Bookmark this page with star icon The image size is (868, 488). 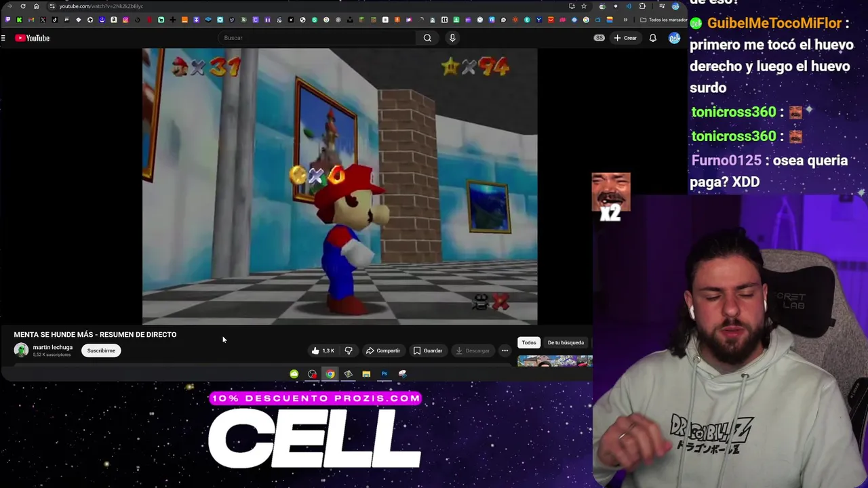(x=584, y=6)
